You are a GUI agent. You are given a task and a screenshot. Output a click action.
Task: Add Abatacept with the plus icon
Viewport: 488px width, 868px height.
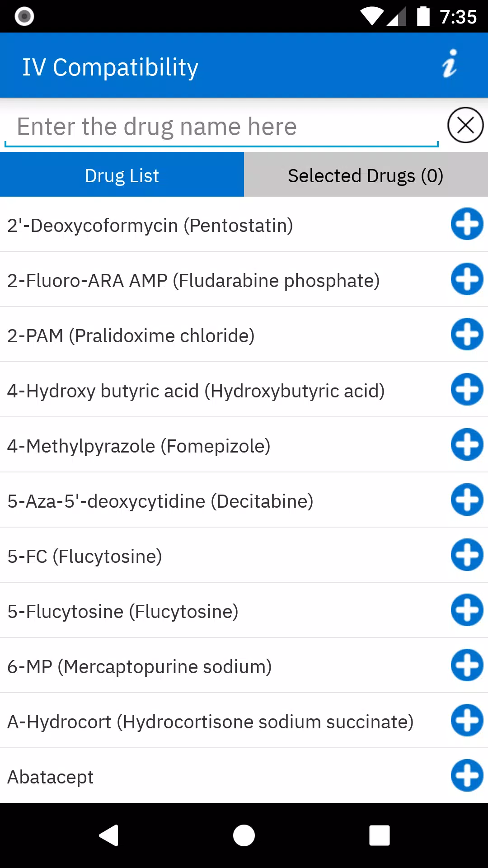[x=467, y=776]
